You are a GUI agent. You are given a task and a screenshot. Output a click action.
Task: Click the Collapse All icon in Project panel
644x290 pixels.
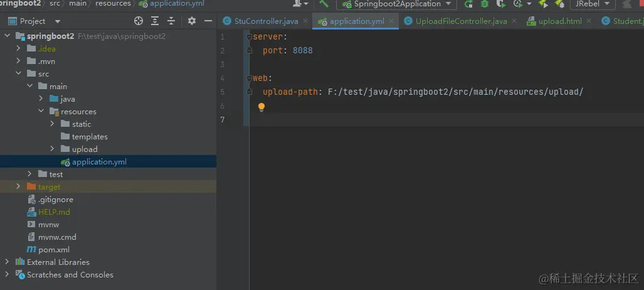pyautogui.click(x=171, y=21)
